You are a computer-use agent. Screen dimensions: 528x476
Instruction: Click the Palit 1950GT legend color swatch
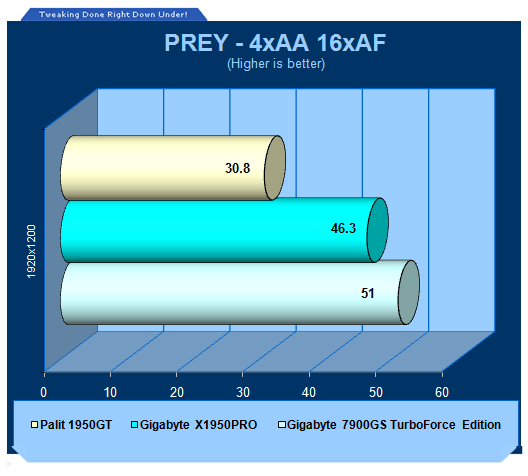tap(34, 424)
